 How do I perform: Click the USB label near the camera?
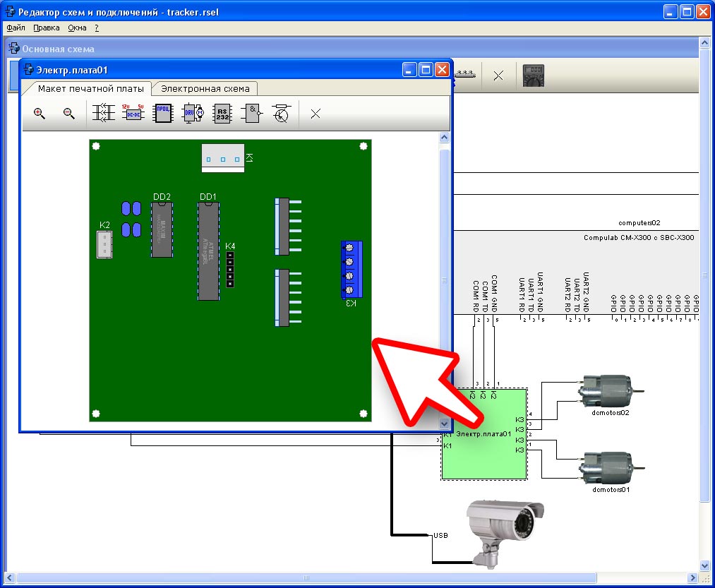pos(440,536)
